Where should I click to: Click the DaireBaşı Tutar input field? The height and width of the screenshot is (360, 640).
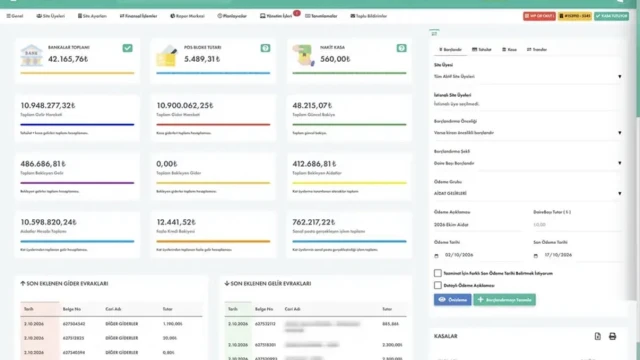tap(578, 224)
